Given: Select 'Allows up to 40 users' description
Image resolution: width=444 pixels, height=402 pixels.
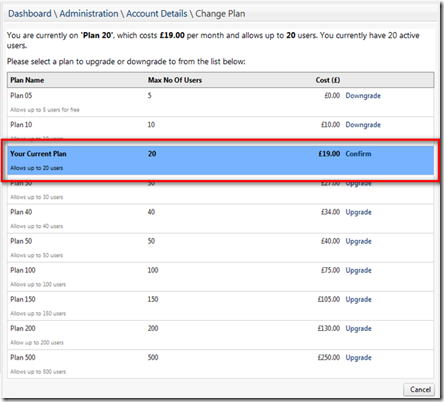Looking at the screenshot, I should click(x=36, y=226).
